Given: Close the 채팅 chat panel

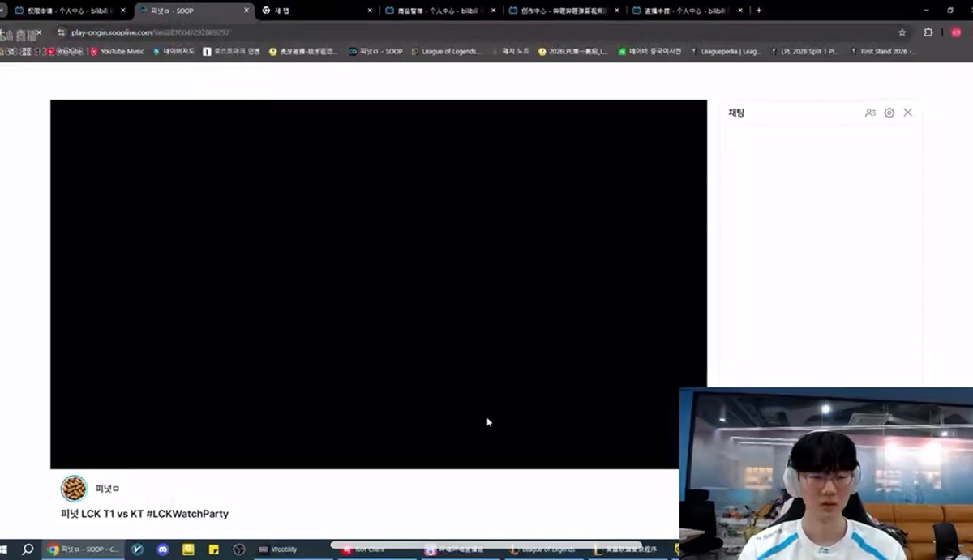Looking at the screenshot, I should click(x=907, y=113).
